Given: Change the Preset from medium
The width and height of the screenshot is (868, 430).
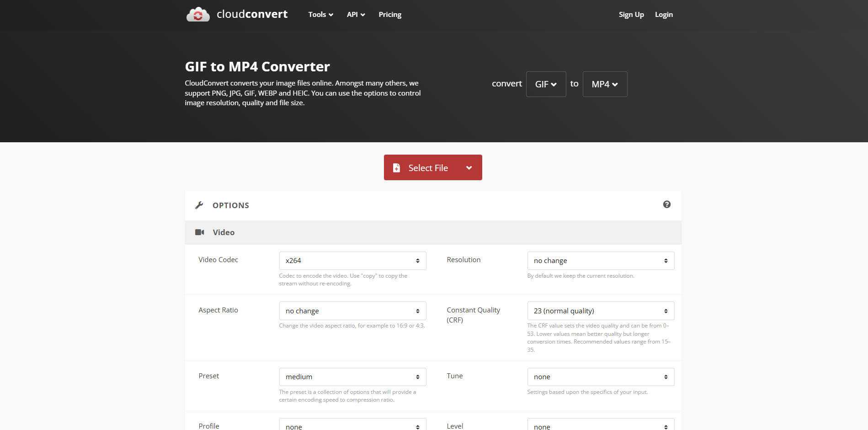Looking at the screenshot, I should (352, 376).
